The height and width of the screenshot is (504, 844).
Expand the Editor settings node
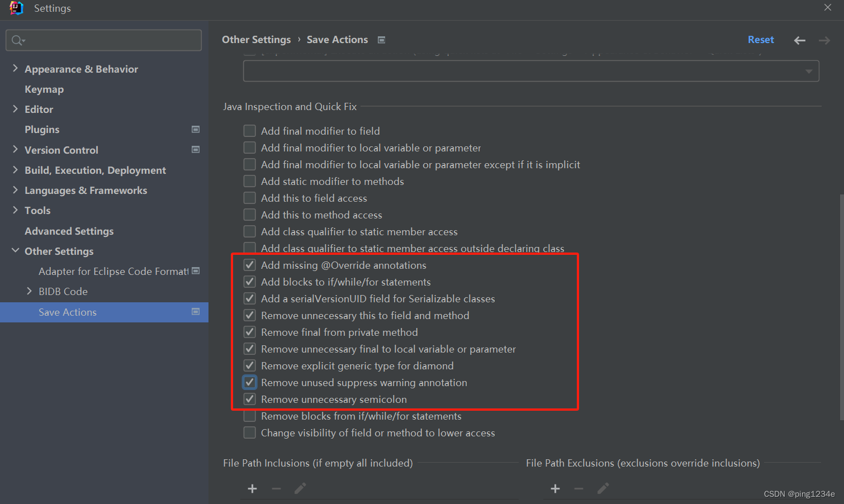point(15,109)
